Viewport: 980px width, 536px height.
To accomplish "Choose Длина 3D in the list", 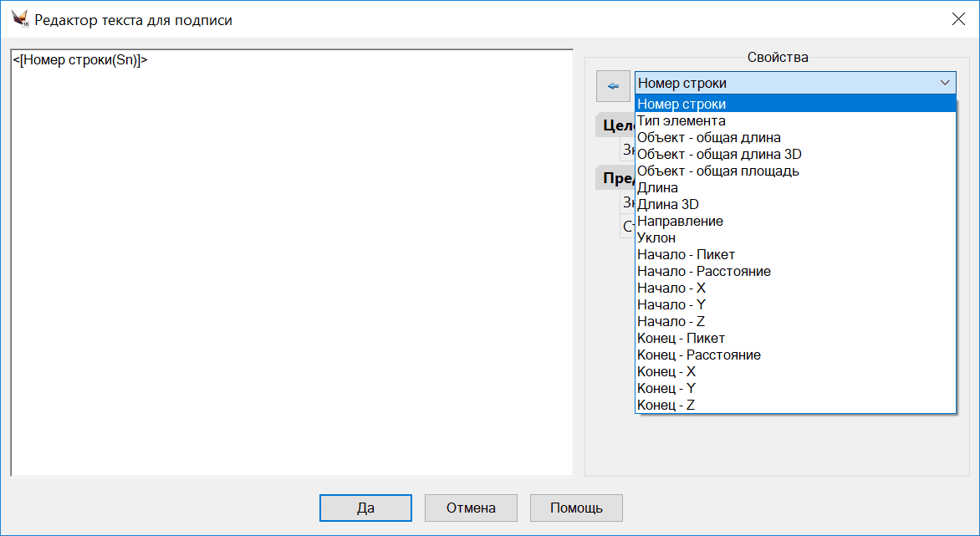I will point(668,205).
